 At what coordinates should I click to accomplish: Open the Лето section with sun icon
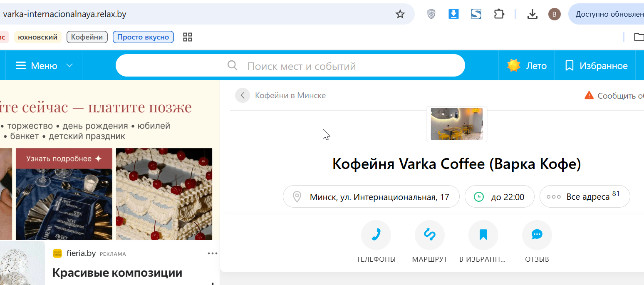coord(527,66)
